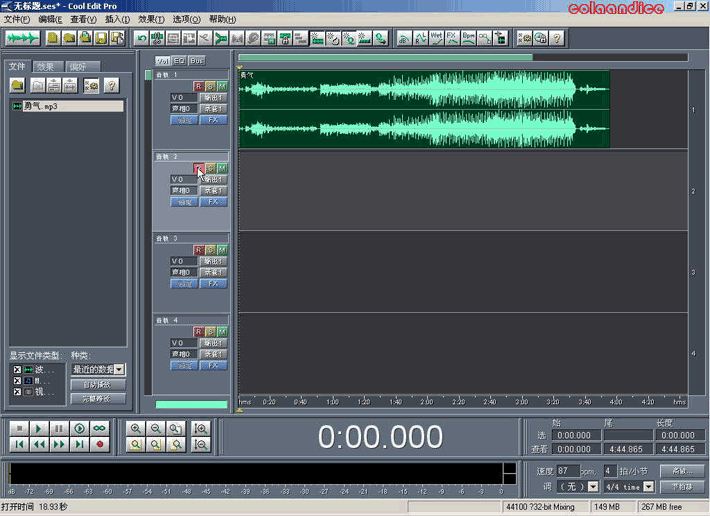Screen dimensions: 710x516
Task: Open the 效果(T) menu
Action: (150, 19)
